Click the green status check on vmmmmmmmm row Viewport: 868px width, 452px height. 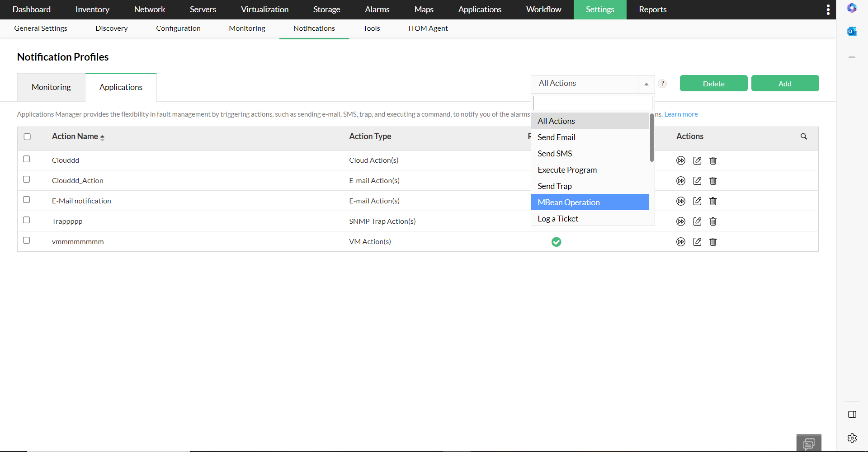(556, 242)
